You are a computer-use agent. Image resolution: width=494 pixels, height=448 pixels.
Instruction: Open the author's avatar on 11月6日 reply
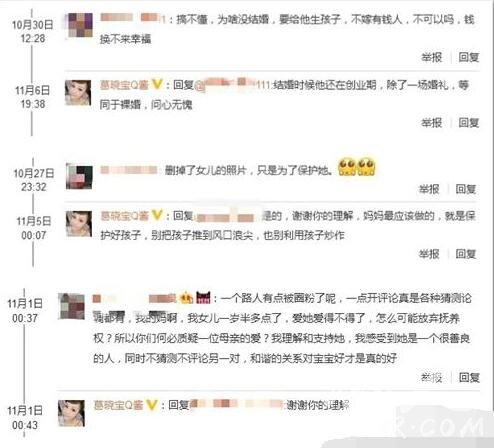78,93
